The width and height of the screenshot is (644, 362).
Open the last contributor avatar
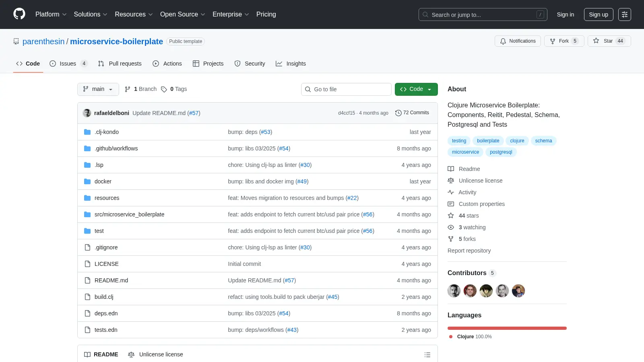[518, 291]
